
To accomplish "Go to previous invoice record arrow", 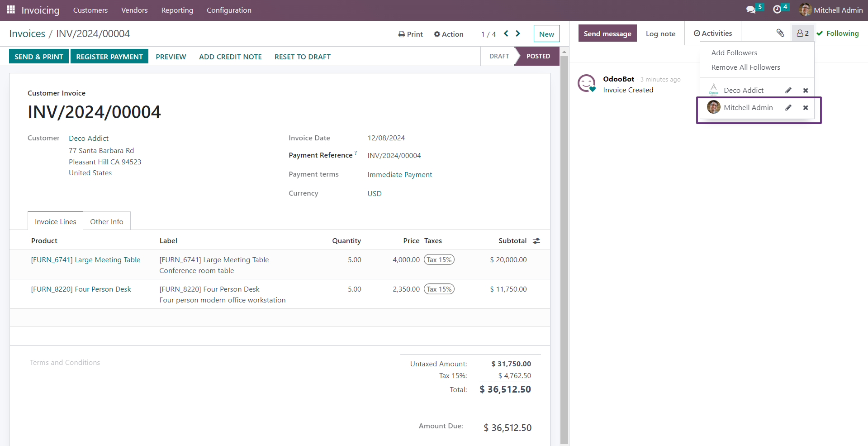I will click(506, 34).
